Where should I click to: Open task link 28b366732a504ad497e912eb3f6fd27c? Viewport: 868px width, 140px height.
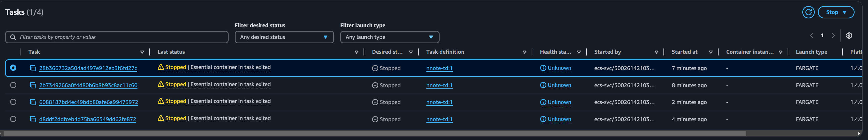click(x=88, y=68)
